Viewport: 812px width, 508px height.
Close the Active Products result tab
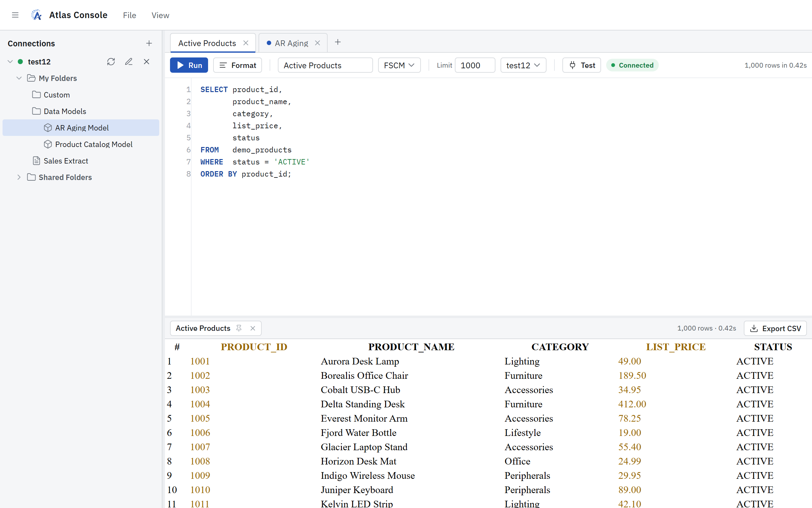[253, 328]
